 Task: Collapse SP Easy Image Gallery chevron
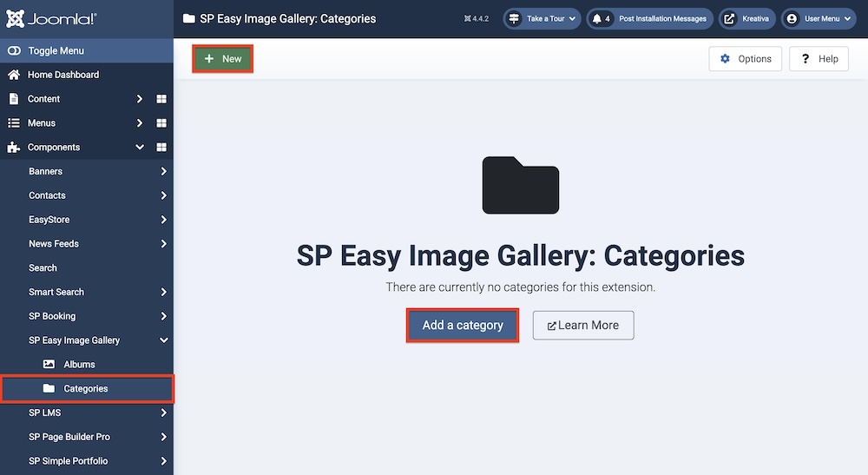coord(163,340)
